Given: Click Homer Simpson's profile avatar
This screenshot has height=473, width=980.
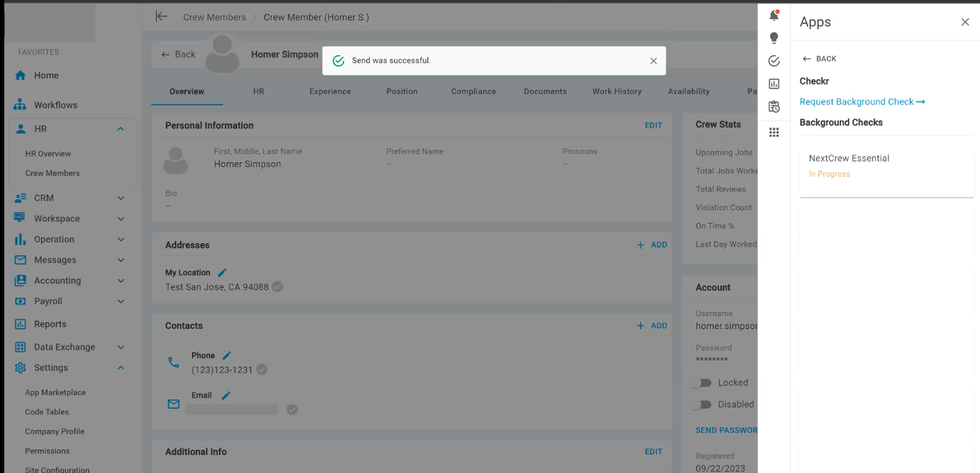Looking at the screenshot, I should 222,54.
